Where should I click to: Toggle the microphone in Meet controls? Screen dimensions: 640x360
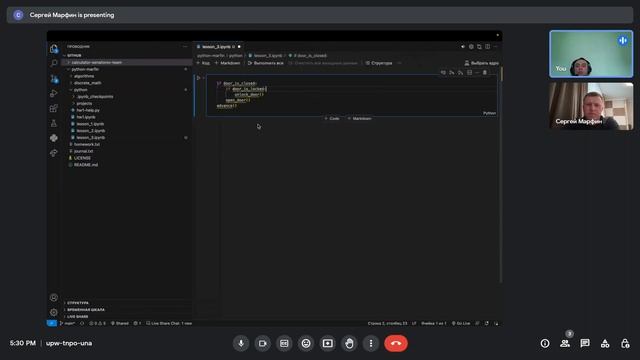pyautogui.click(x=241, y=343)
